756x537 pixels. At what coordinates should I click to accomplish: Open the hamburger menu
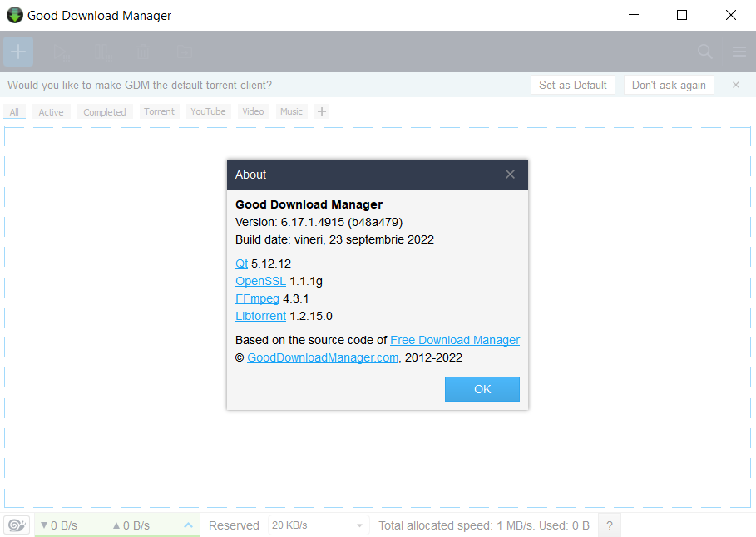739,51
